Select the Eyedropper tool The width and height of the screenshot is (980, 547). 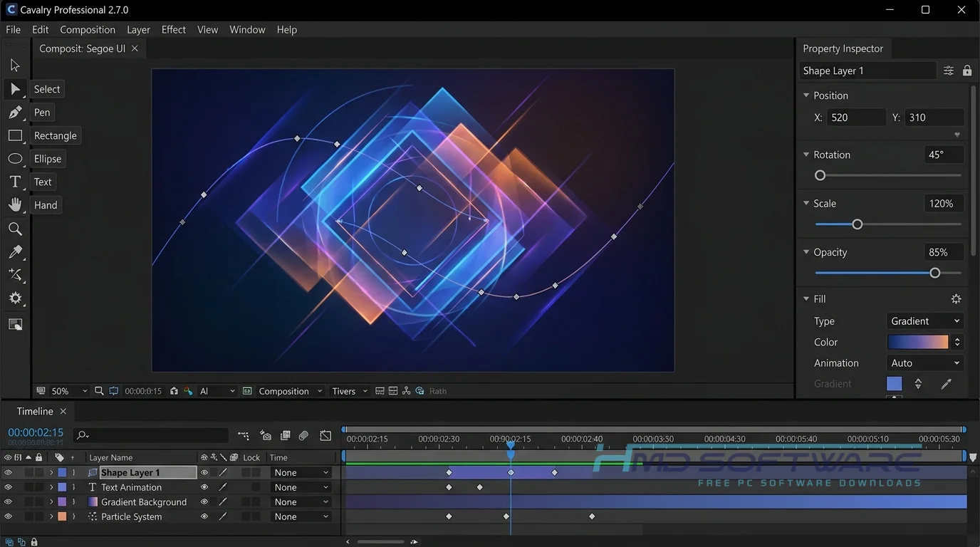(15, 252)
